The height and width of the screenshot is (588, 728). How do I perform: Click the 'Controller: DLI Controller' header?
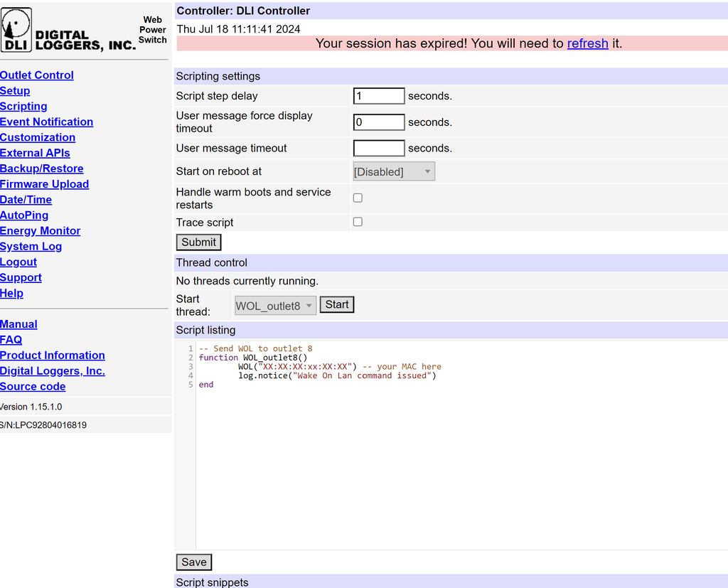coord(243,11)
